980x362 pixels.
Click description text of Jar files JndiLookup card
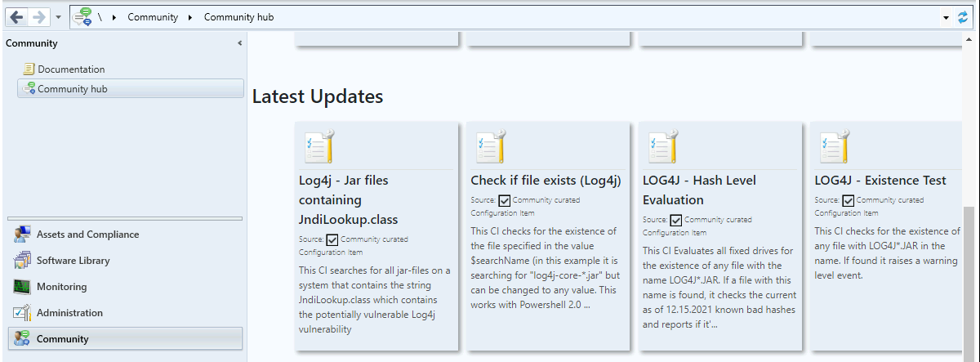pos(375,300)
